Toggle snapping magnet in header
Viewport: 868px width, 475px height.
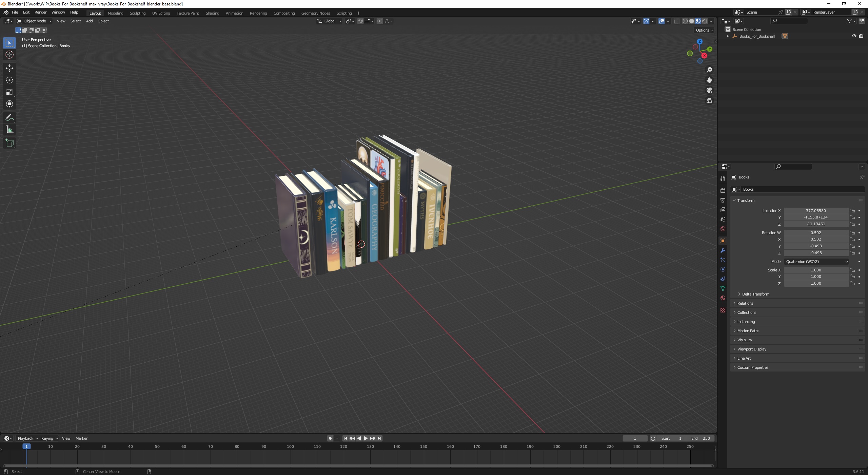pos(360,21)
